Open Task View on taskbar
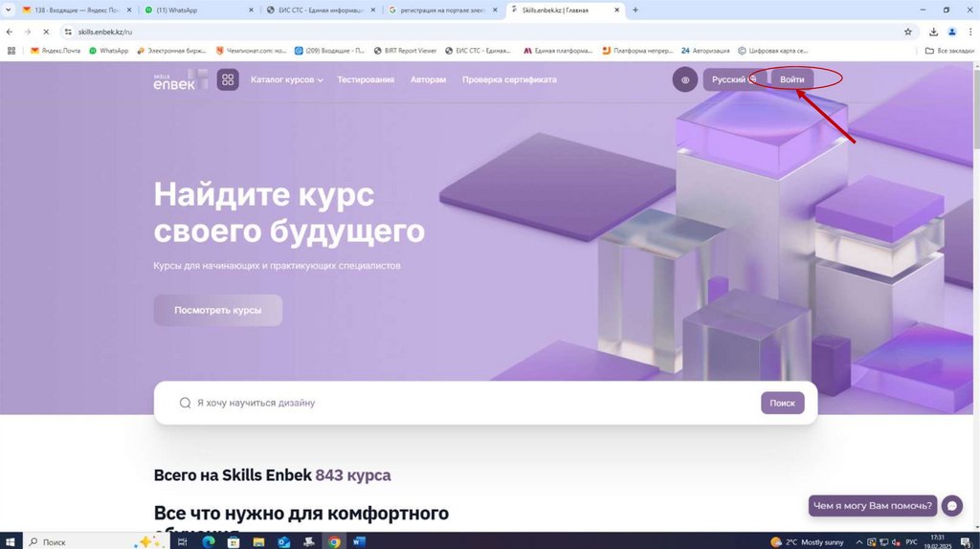Viewport: 980px width, 549px height. [183, 541]
